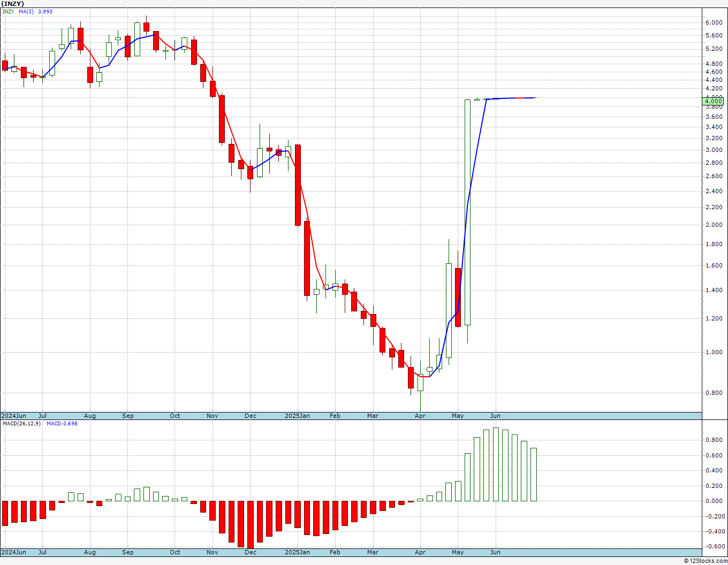The height and width of the screenshot is (565, 728).
Task: Click the MA(3) indicator label
Action: [26, 11]
